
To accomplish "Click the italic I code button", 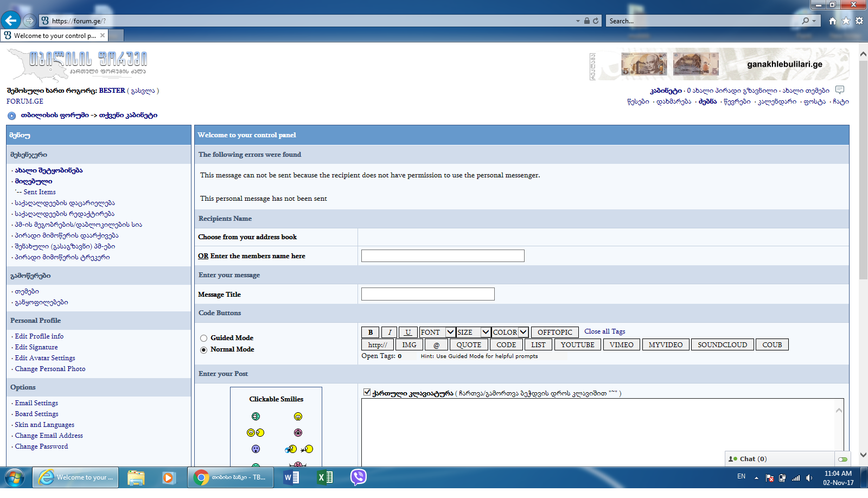I will tap(390, 332).
